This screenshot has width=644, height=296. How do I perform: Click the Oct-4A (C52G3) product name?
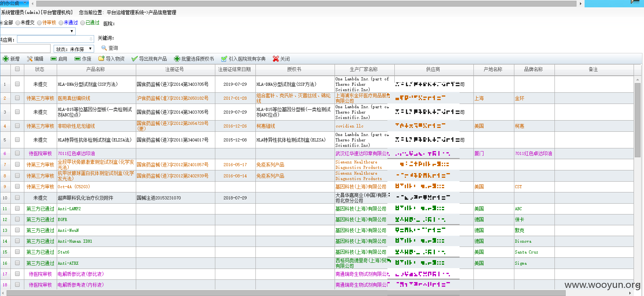[x=74, y=187]
